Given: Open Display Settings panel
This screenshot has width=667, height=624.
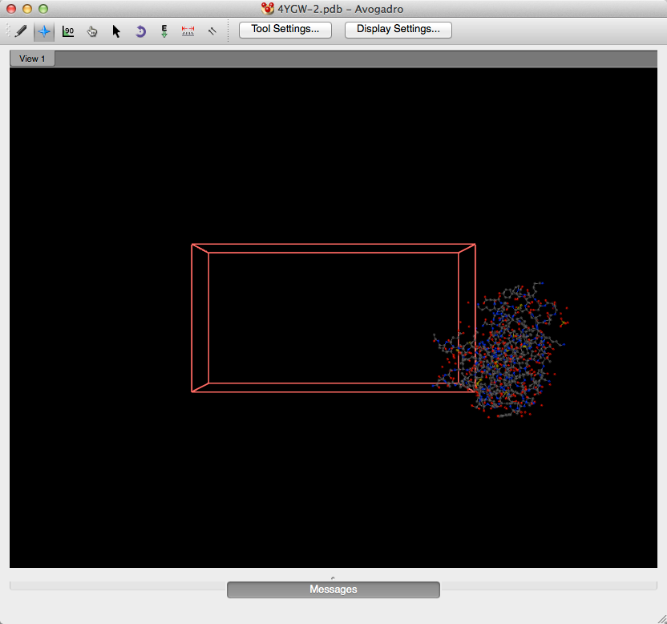Looking at the screenshot, I should tap(398, 29).
